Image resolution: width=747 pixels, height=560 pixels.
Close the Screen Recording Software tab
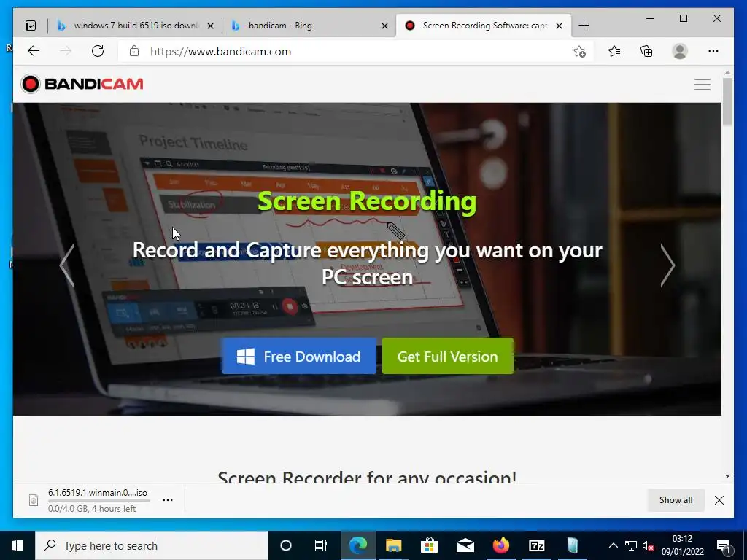tap(560, 26)
